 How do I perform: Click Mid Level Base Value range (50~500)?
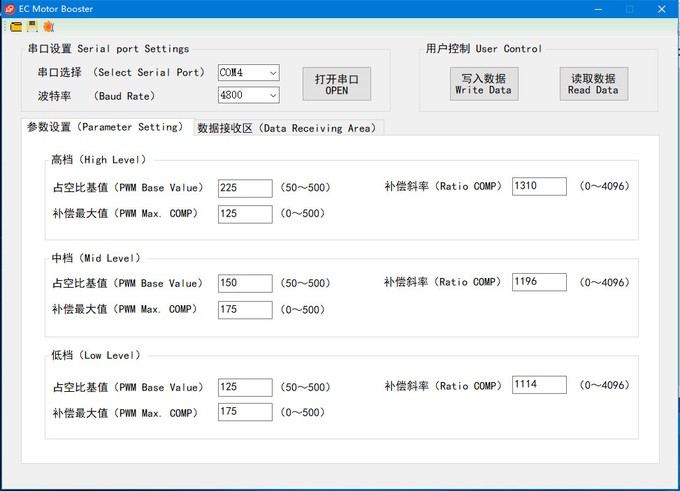click(x=305, y=283)
